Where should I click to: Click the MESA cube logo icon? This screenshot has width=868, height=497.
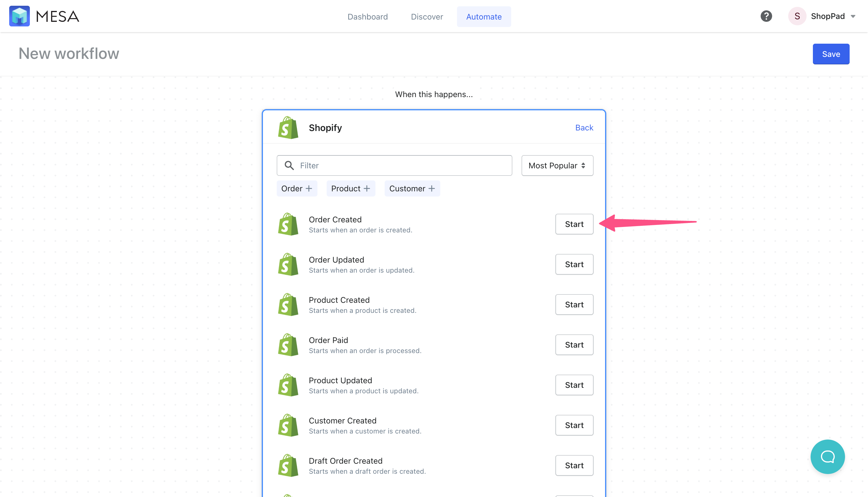point(20,16)
